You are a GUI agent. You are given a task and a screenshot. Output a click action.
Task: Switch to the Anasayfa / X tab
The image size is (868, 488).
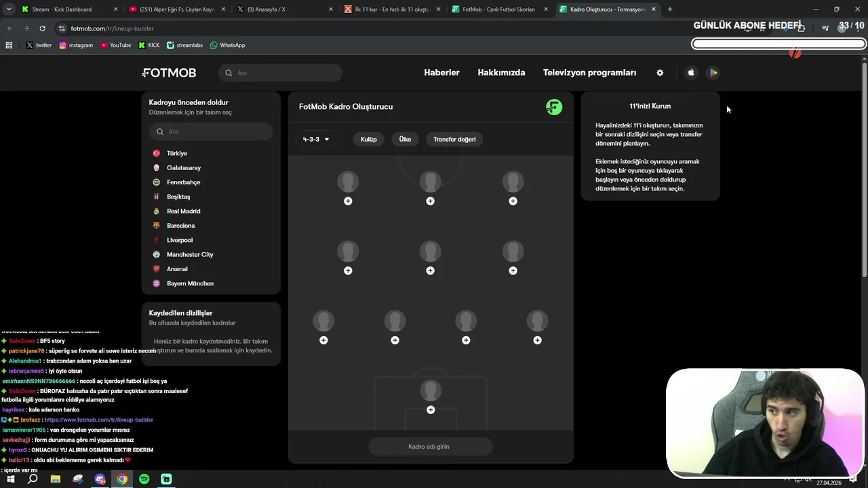285,9
